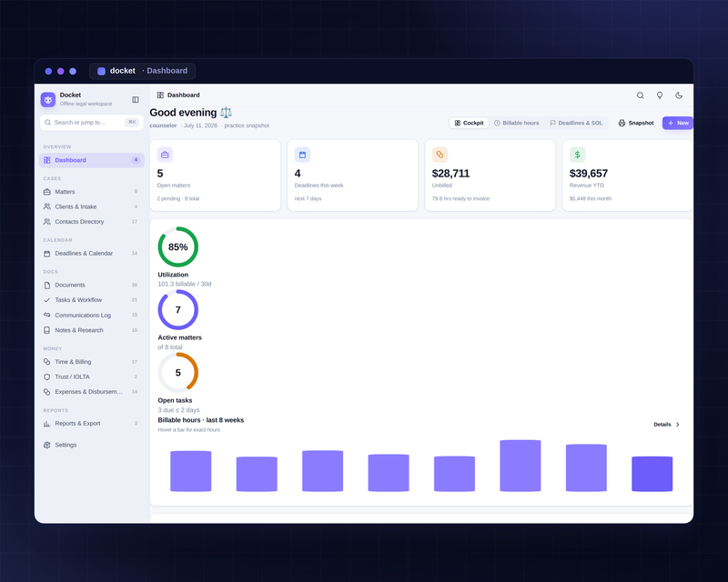
Task: Click the chevron next to Details
Action: point(678,425)
